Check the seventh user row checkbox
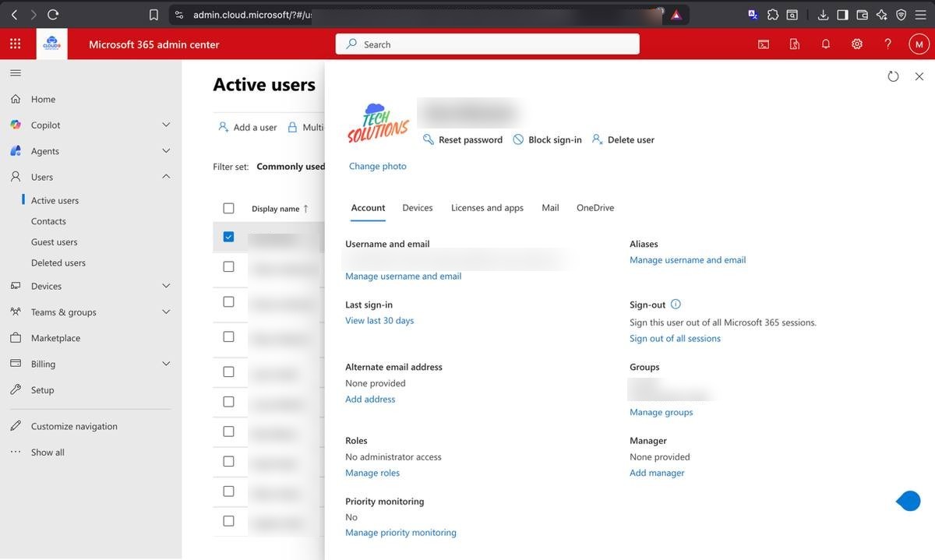This screenshot has width=935, height=560. tap(228, 431)
